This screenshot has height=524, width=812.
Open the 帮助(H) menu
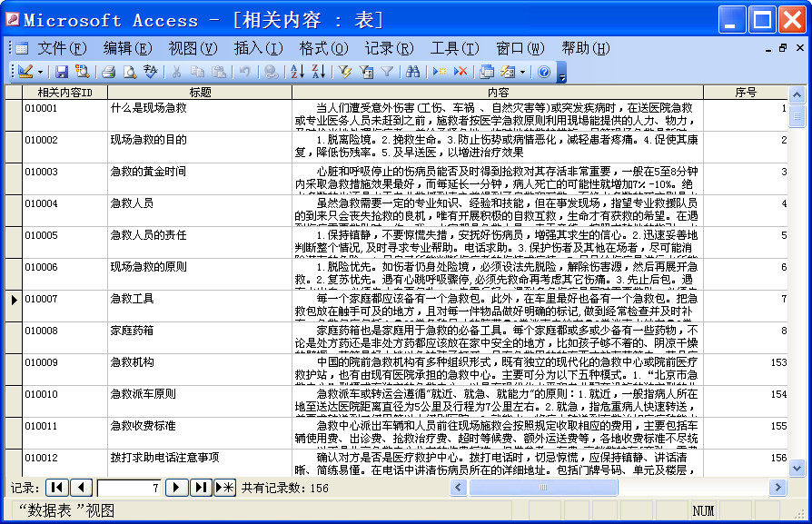[586, 48]
